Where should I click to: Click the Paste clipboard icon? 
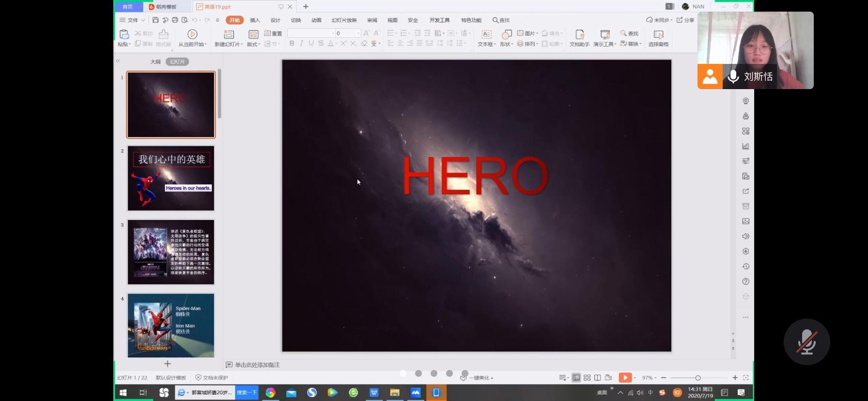(x=124, y=34)
